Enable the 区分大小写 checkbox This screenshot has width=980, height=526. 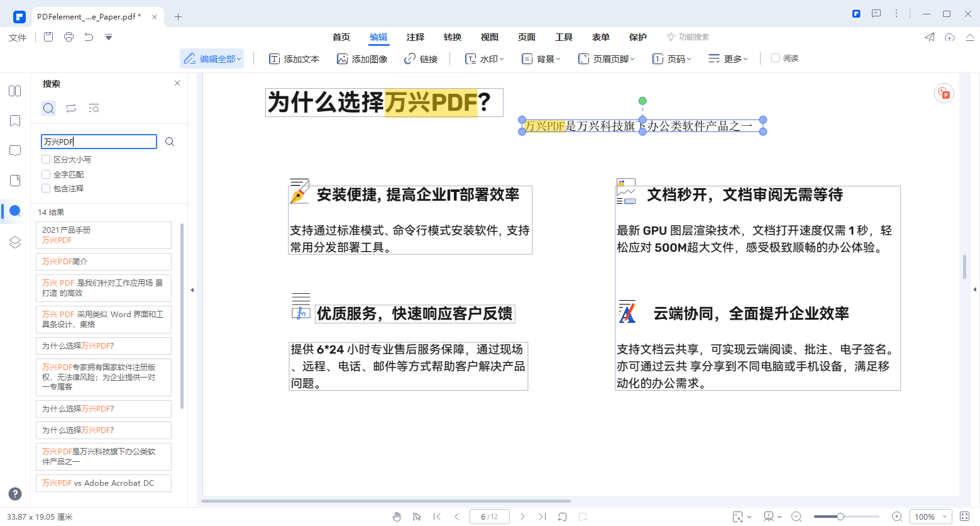coord(45,159)
